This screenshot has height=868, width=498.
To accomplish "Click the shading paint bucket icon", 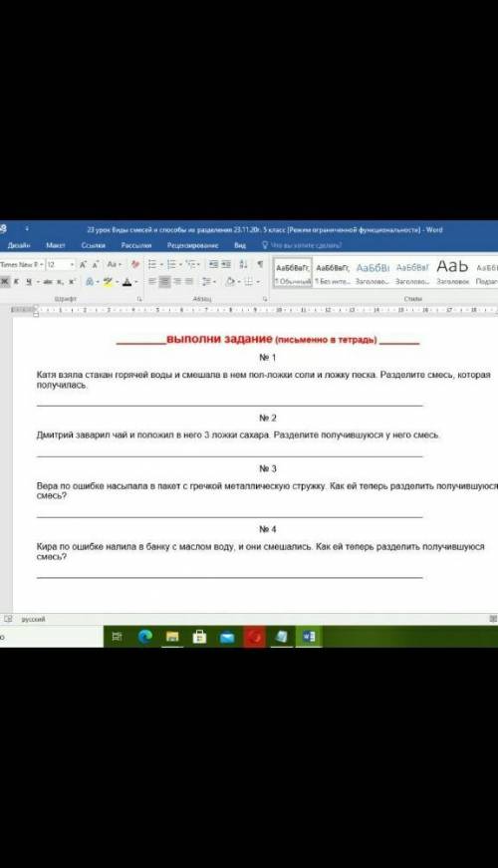I will pyautogui.click(x=232, y=282).
